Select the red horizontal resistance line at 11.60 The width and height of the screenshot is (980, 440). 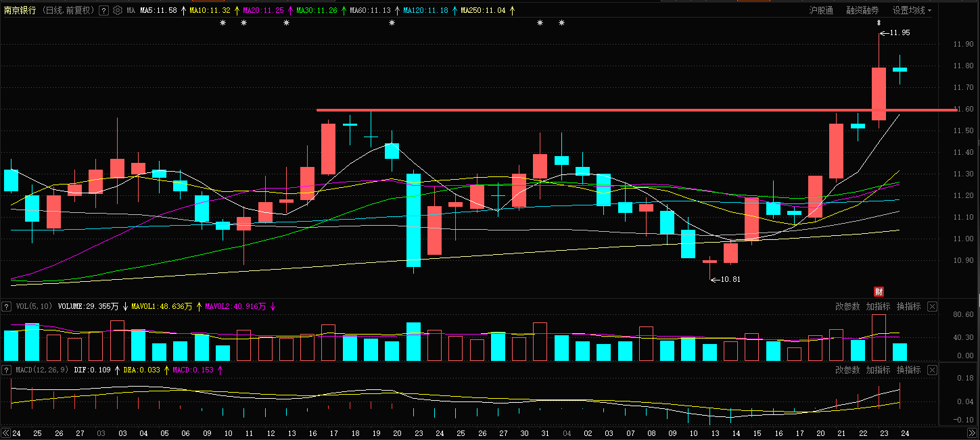[x=636, y=109]
